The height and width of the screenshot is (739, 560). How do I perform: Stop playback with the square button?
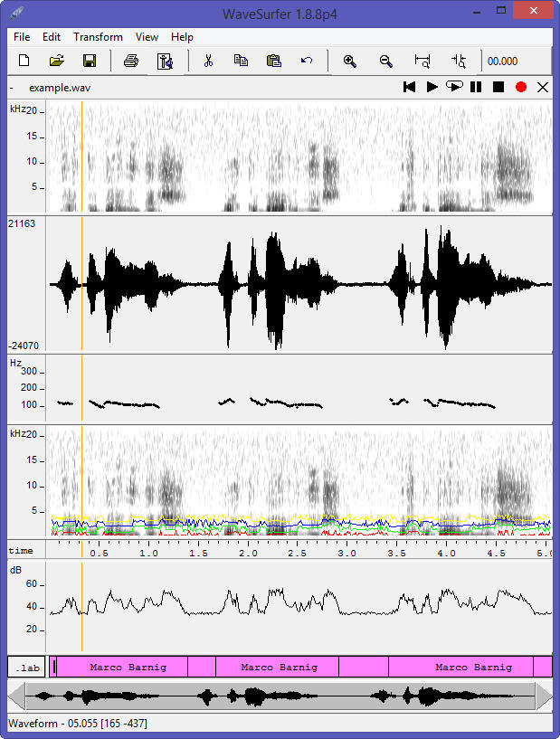pyautogui.click(x=498, y=87)
